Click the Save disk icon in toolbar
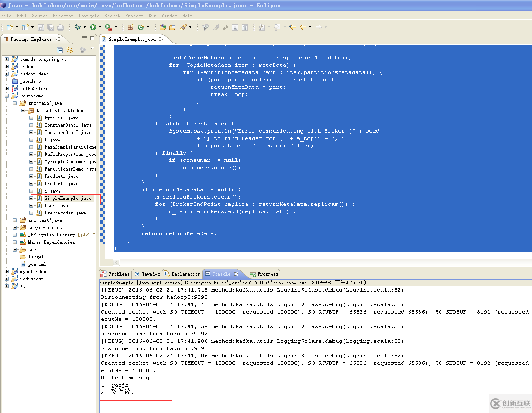Viewport: 532px width, 413px height. click(41, 27)
